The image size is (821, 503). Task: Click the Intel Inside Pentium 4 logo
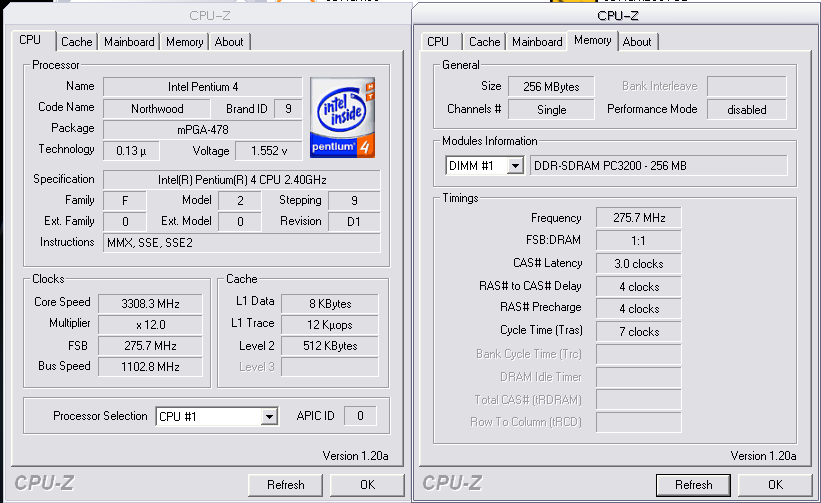click(342, 117)
